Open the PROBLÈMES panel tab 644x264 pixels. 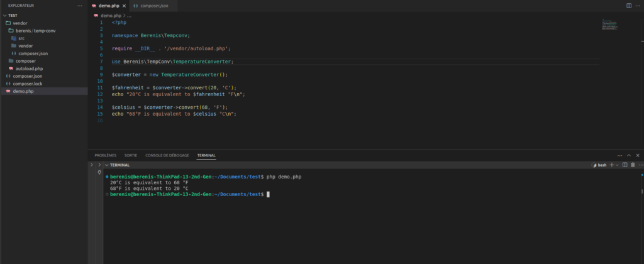pos(105,155)
